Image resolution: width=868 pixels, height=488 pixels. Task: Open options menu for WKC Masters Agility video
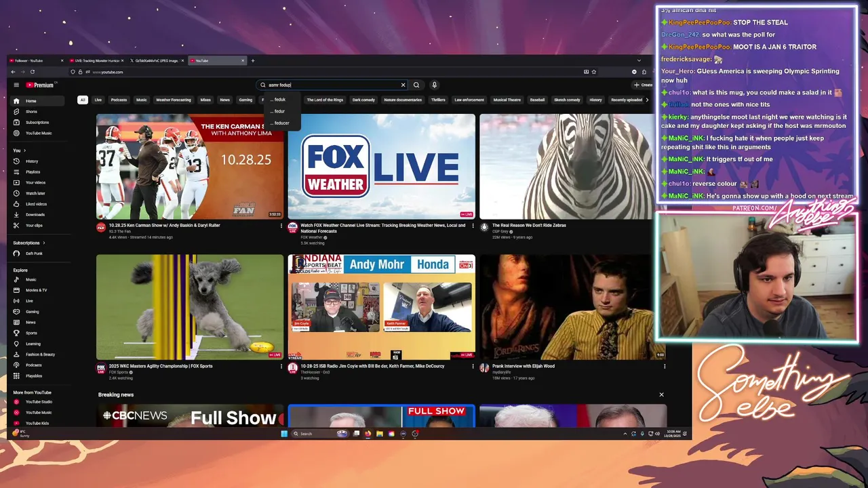pyautogui.click(x=281, y=366)
